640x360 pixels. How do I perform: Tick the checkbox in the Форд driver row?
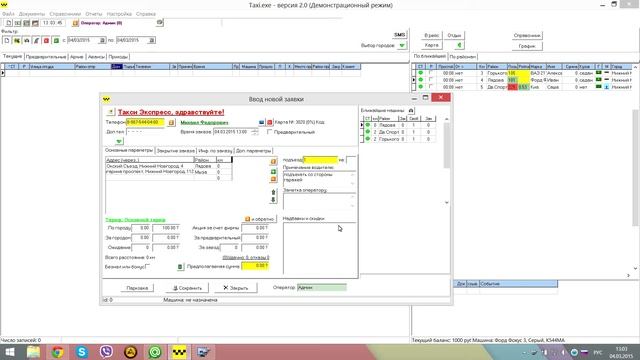point(431,80)
